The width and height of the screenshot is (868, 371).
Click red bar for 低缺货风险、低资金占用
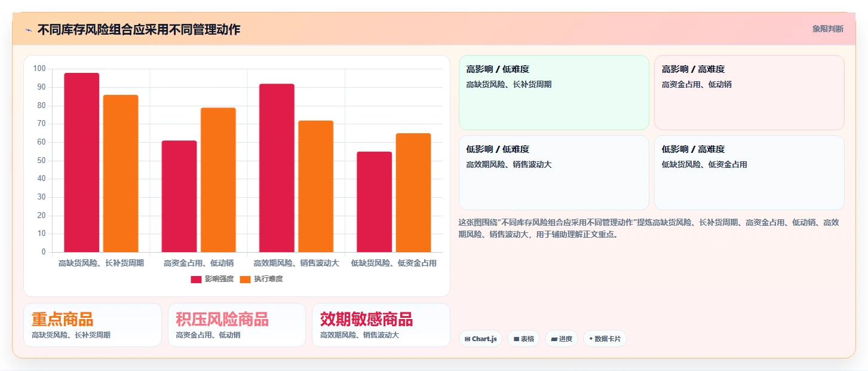[x=375, y=202]
